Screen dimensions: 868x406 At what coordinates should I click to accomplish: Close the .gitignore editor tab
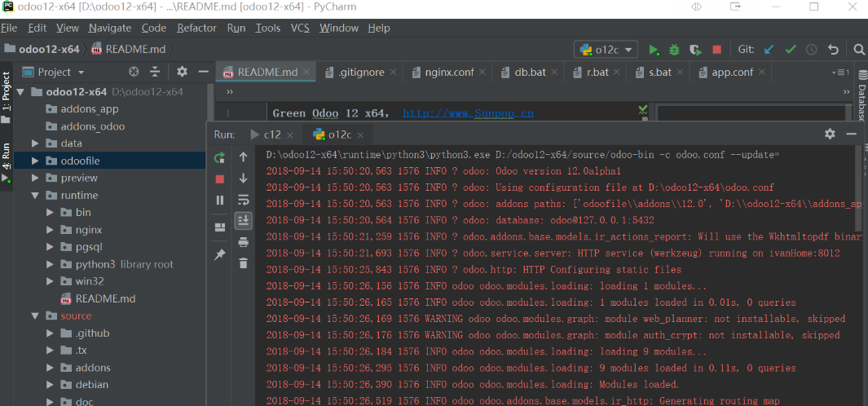[x=393, y=72]
